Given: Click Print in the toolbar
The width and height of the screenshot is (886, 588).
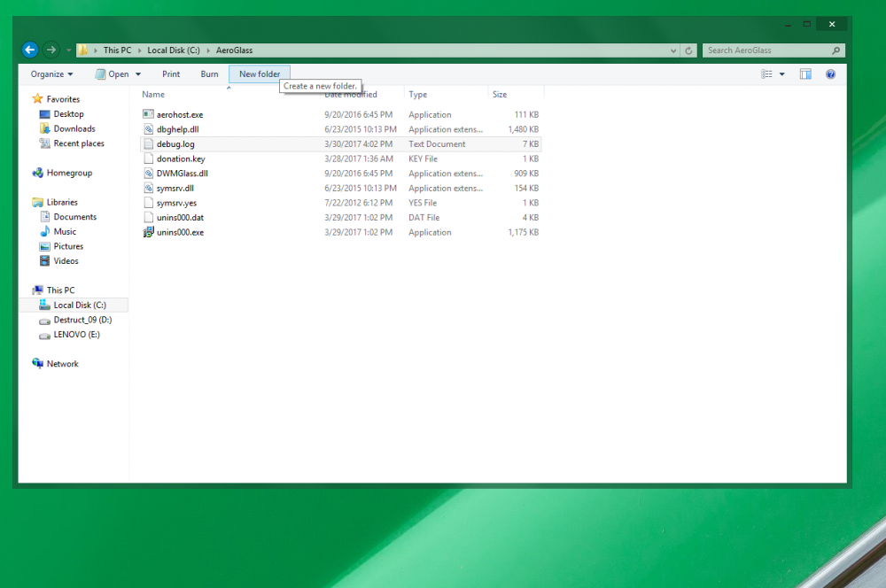Looking at the screenshot, I should [171, 73].
